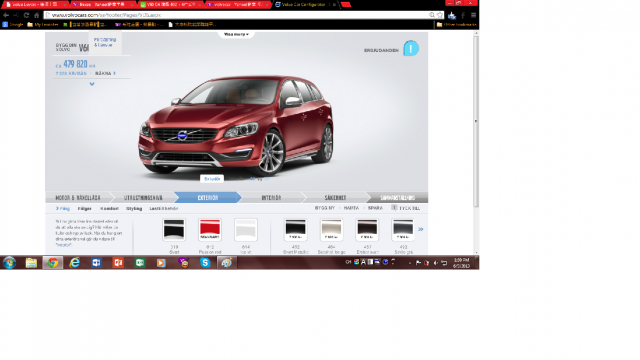Viewport: 640px width, 360px height.
Task: Click HÄMTA to load a configuration
Action: coord(351,208)
